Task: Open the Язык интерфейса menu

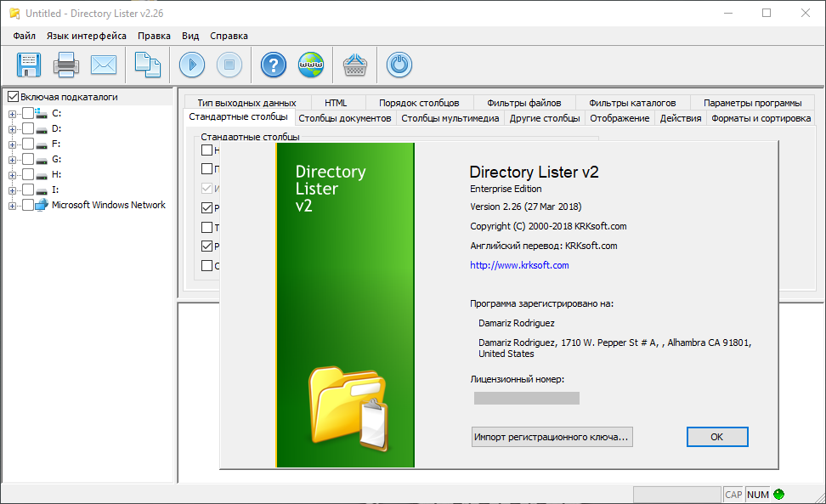Action: (x=87, y=36)
